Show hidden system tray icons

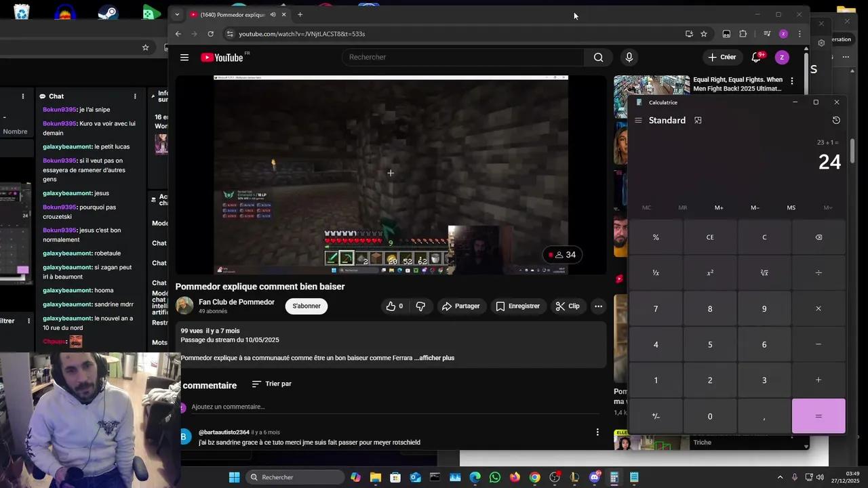click(780, 477)
